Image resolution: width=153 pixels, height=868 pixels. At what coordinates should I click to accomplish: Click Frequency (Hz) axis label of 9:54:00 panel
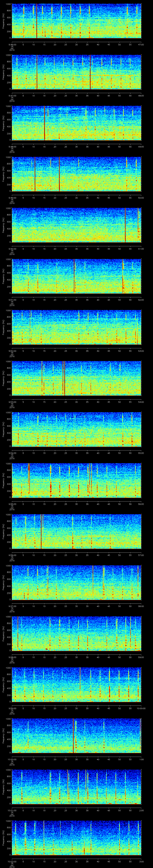(3, 429)
